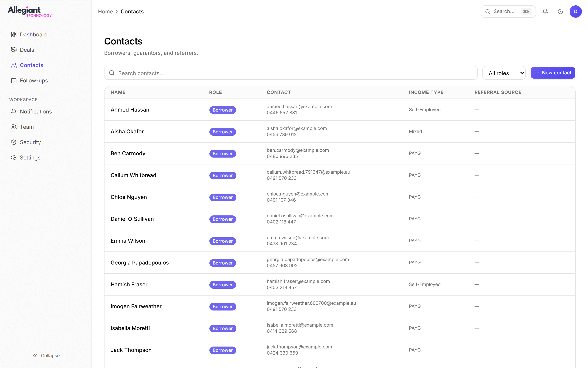
Task: Click Mixed income type for Aisha Okafor
Action: coord(415,131)
